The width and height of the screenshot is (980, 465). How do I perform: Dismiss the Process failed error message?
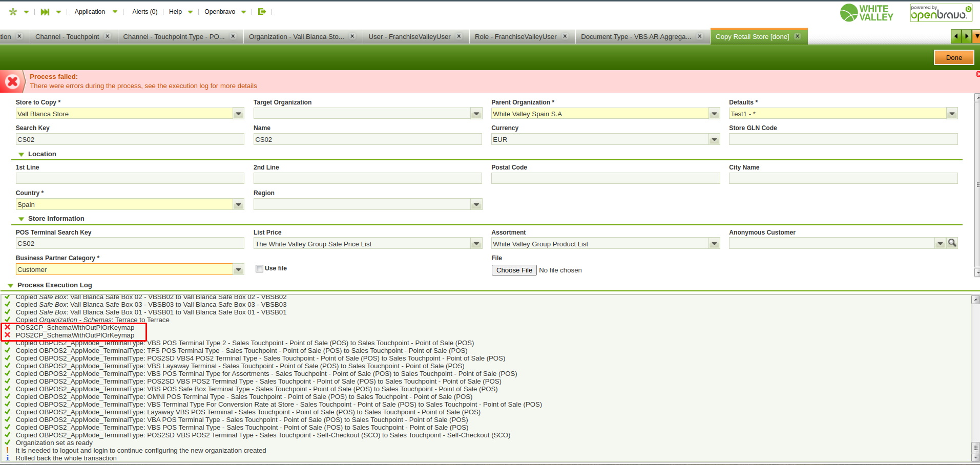tap(977, 74)
